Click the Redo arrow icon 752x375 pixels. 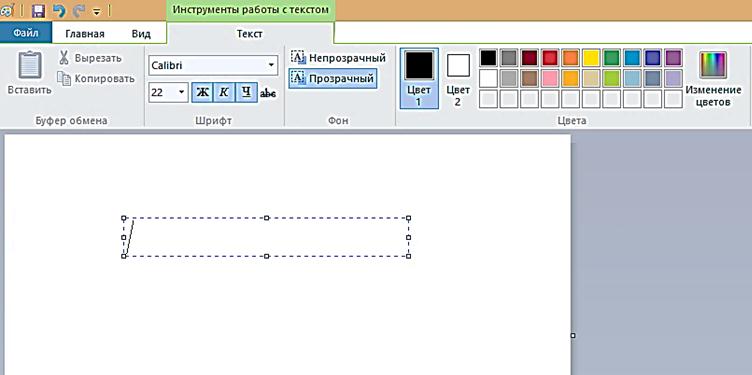point(80,10)
